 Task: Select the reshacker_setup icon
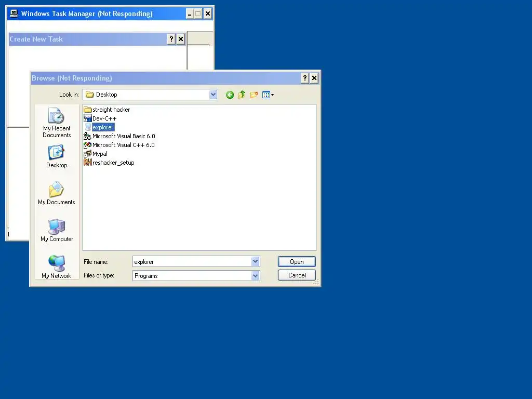pyautogui.click(x=87, y=163)
